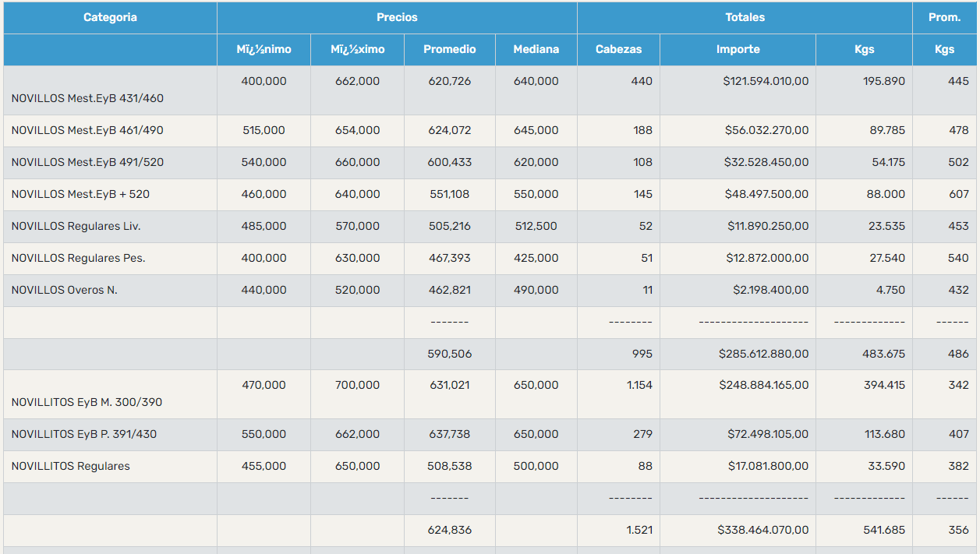
Task: Click the $338.464.070,00 subtotal importe cell
Action: point(763,530)
